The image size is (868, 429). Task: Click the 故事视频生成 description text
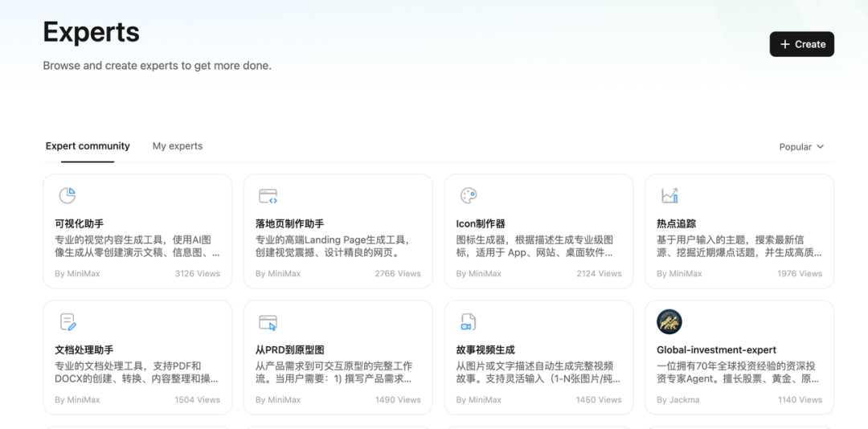pyautogui.click(x=534, y=372)
